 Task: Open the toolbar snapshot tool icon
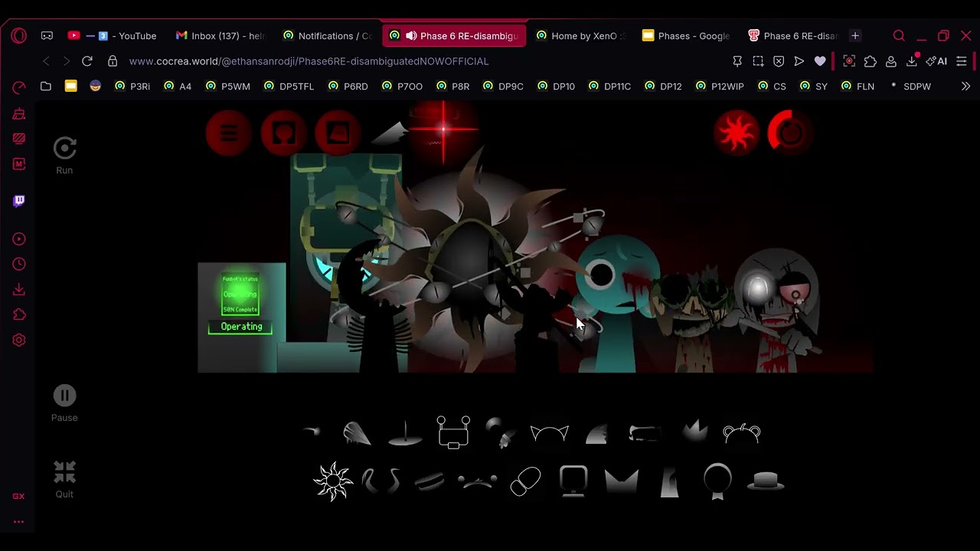click(758, 61)
